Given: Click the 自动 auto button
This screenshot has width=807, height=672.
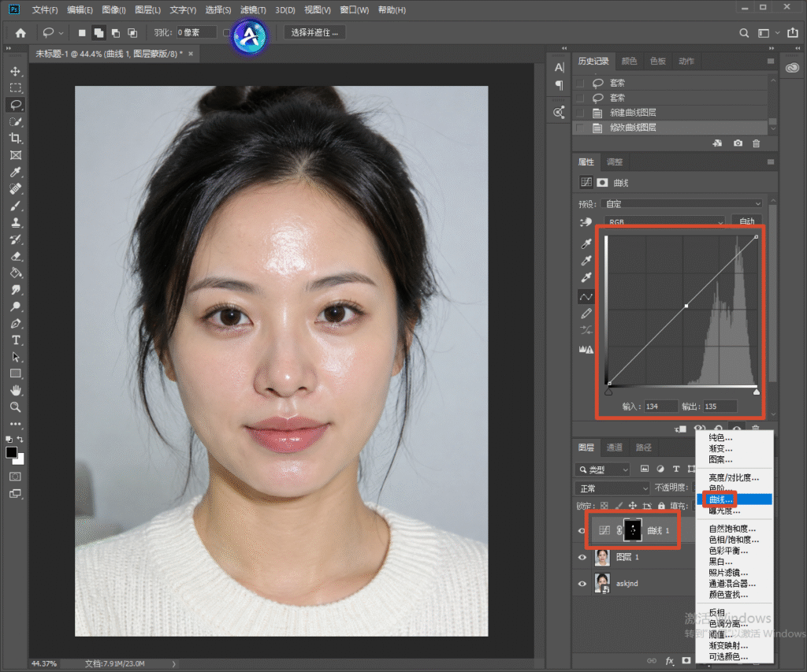Looking at the screenshot, I should coord(747,222).
